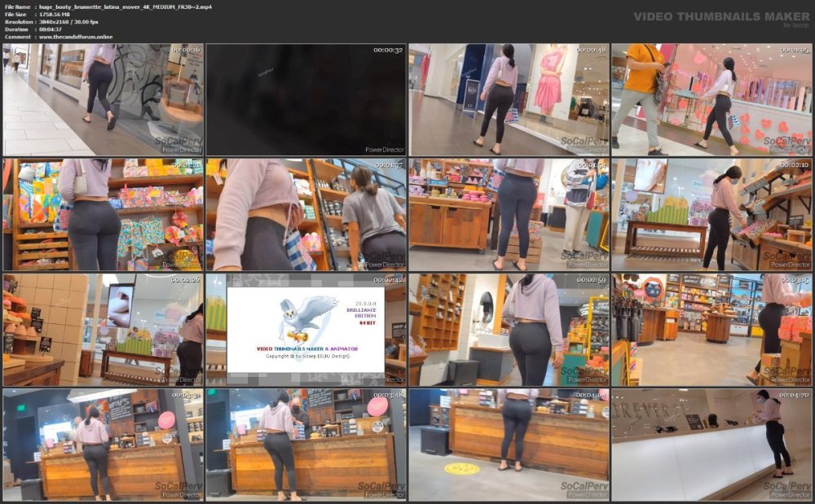Viewport: 815px width, 504px height.
Task: Select the frame at 00:02:10
Action: [x=711, y=215]
